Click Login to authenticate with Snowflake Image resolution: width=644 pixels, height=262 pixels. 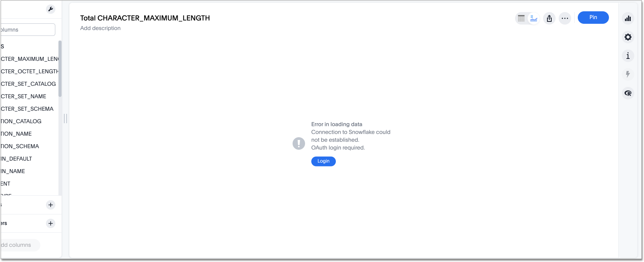[323, 161]
